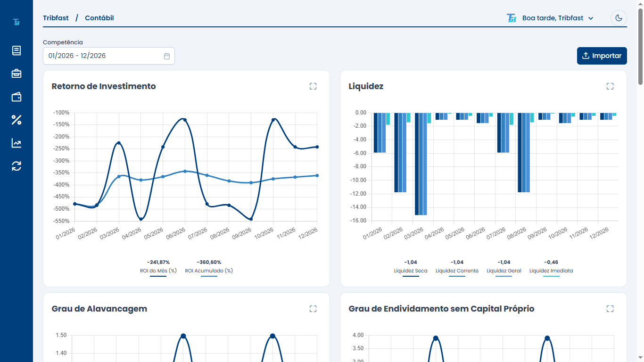Click the Grau de Alavancagem title
This screenshot has width=644, height=362.
click(x=99, y=309)
